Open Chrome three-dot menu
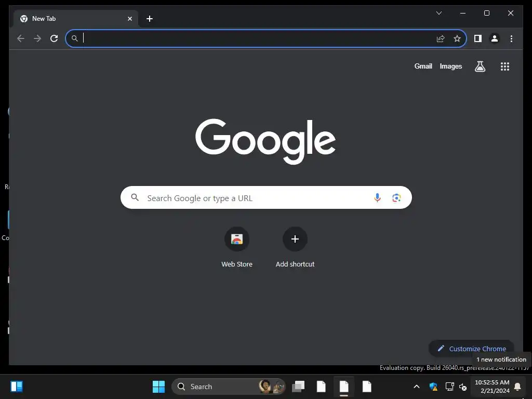Image resolution: width=532 pixels, height=399 pixels. coord(511,38)
